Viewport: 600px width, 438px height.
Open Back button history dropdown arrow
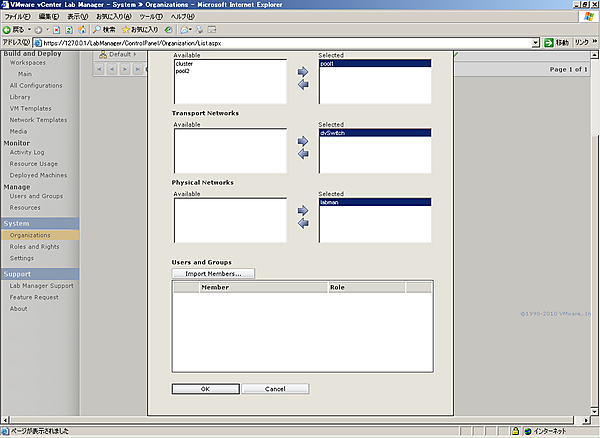(29, 30)
